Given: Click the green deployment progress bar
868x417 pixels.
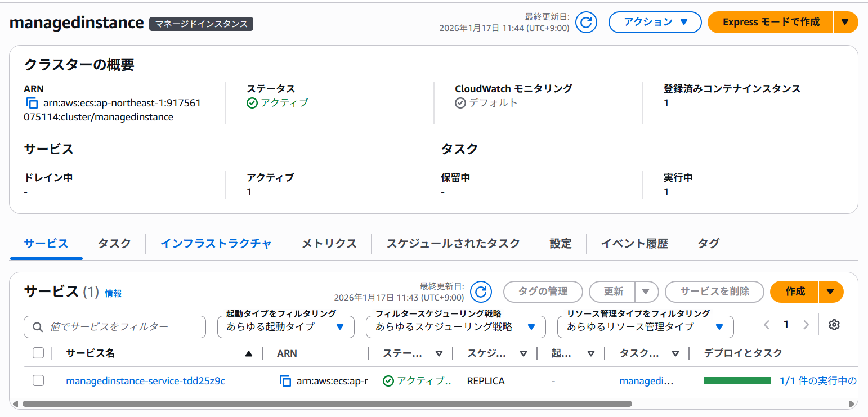Looking at the screenshot, I should [x=737, y=381].
